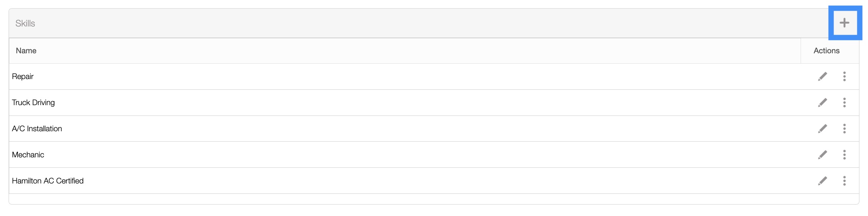Click the Name column header
The image size is (868, 216).
pos(26,51)
